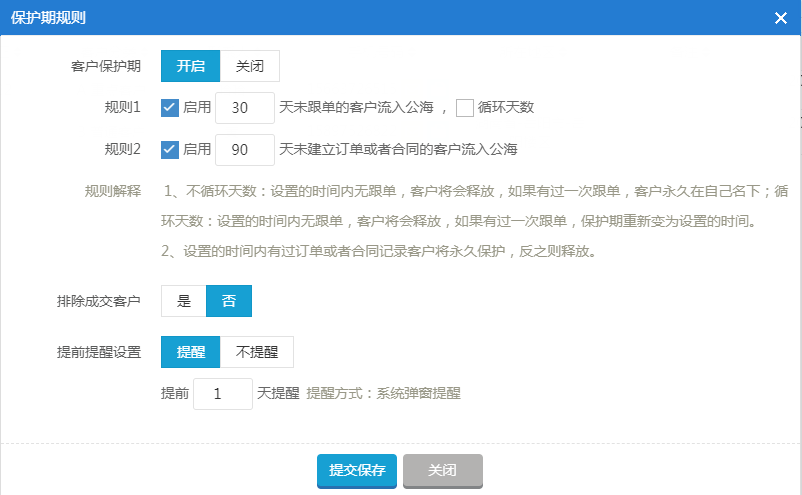802x495 pixels.
Task: Click the 规则解释 label text
Action: pyautogui.click(x=113, y=191)
